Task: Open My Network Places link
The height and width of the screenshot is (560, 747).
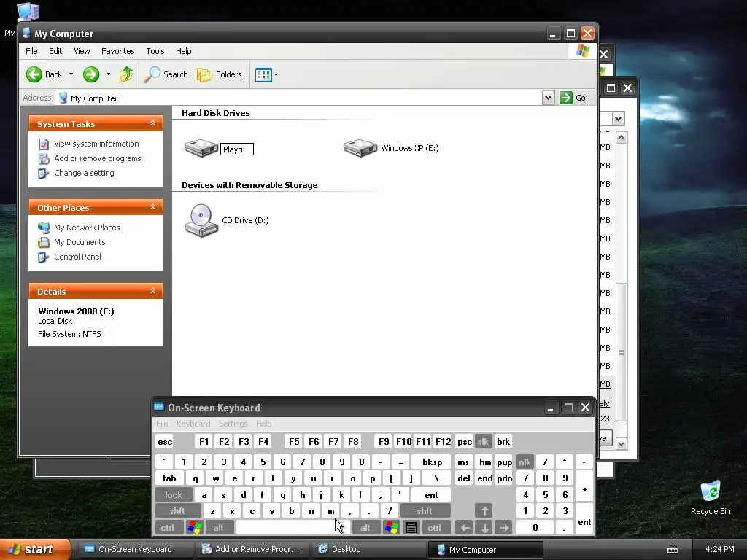Action: [x=87, y=227]
